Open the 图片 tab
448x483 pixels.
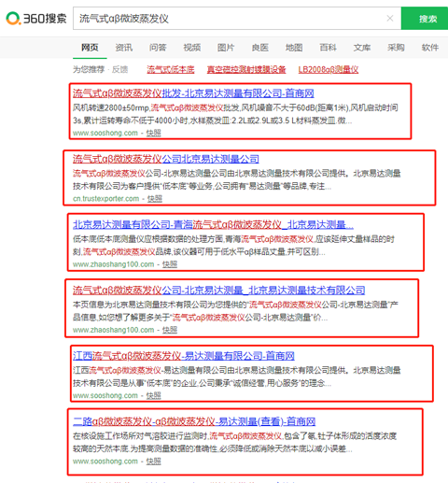pos(226,48)
